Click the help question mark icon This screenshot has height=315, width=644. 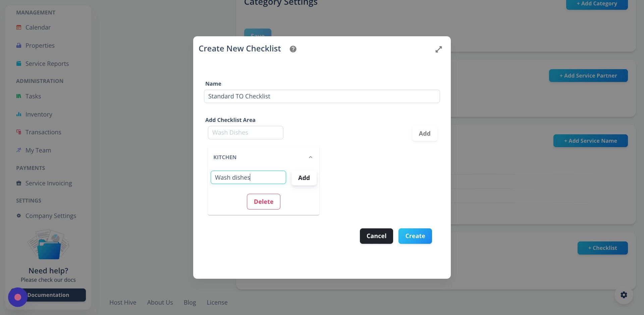pyautogui.click(x=293, y=49)
